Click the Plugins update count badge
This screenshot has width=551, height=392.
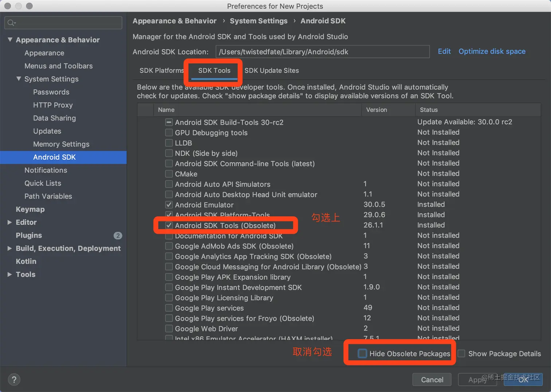[x=118, y=235]
